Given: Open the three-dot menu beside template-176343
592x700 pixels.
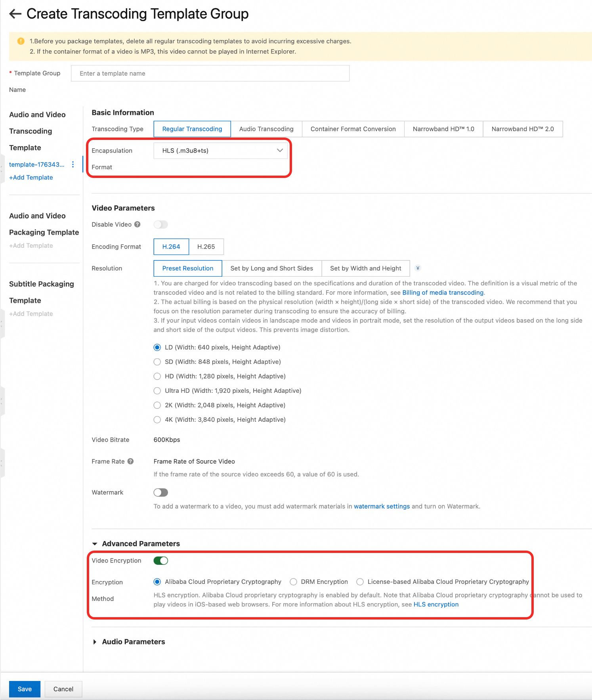Looking at the screenshot, I should pos(73,164).
